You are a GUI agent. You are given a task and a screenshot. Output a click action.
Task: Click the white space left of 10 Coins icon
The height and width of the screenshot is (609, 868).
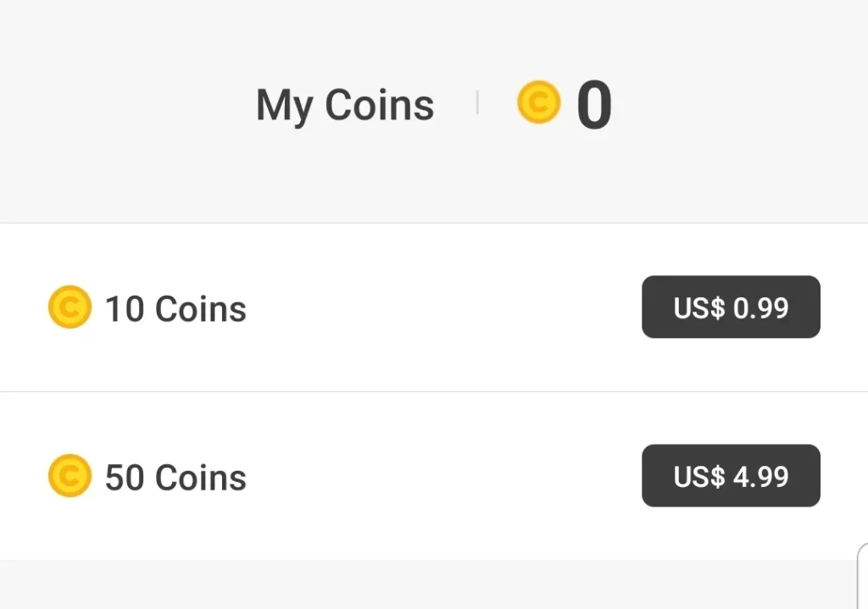coord(22,307)
